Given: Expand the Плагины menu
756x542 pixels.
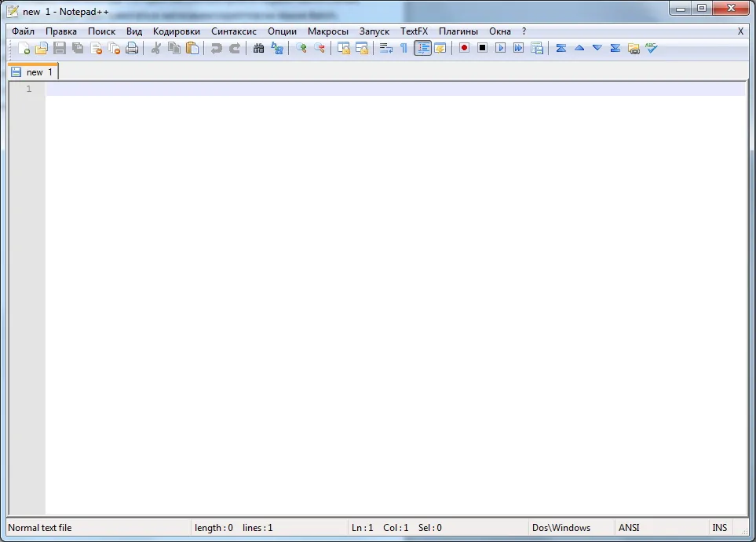Looking at the screenshot, I should point(458,31).
